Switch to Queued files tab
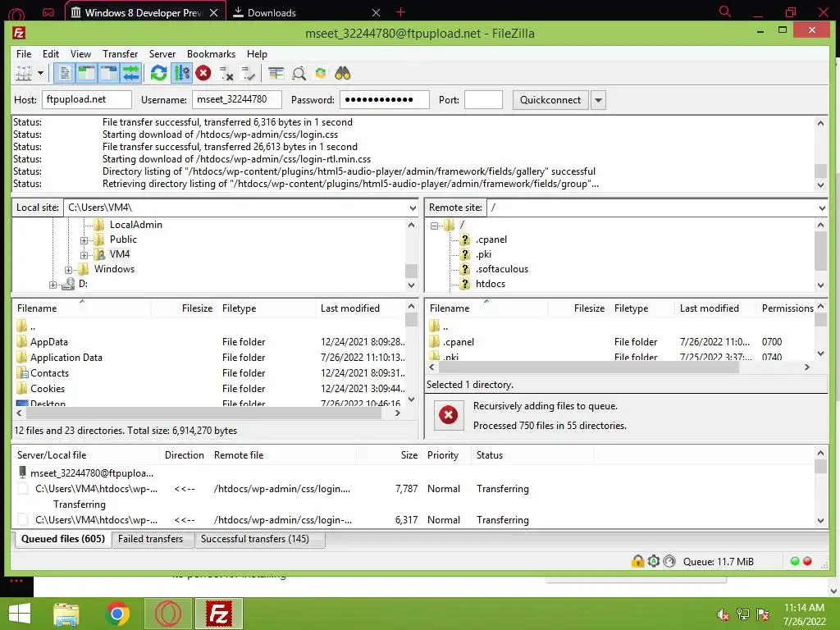The height and width of the screenshot is (630, 840). (62, 539)
